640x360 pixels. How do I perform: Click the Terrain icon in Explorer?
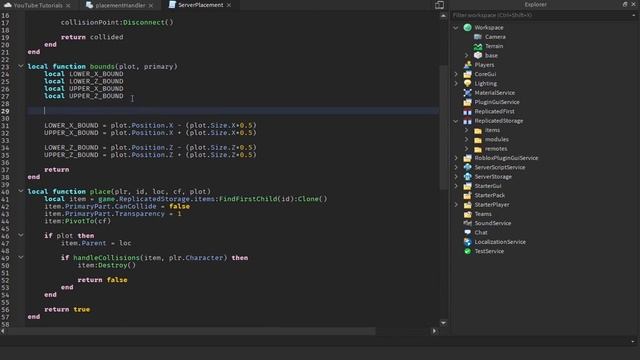pos(478,46)
